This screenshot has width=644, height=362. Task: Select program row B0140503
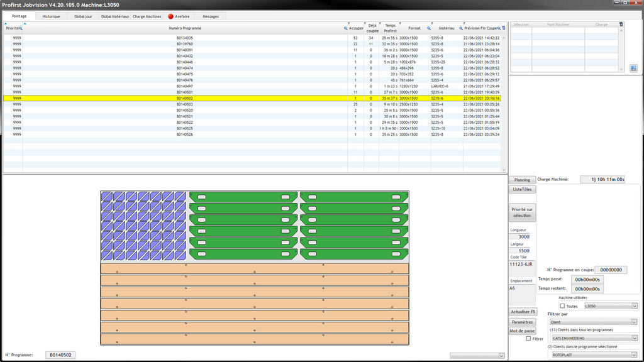tap(252, 104)
